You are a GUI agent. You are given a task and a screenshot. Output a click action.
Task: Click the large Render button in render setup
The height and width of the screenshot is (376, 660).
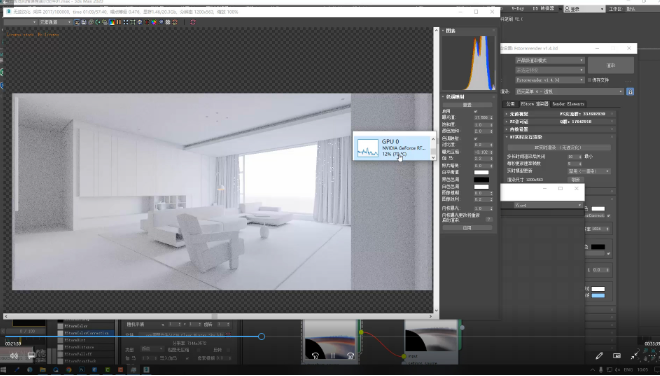point(611,65)
